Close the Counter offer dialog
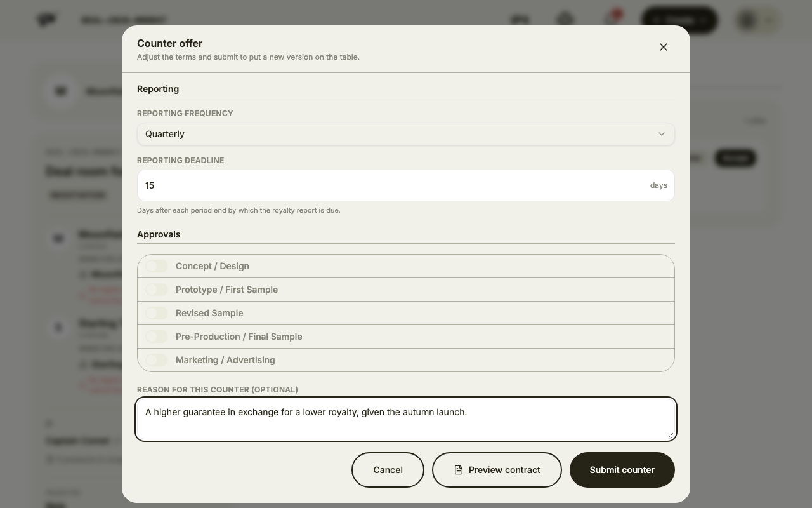The height and width of the screenshot is (508, 812). [x=664, y=47]
